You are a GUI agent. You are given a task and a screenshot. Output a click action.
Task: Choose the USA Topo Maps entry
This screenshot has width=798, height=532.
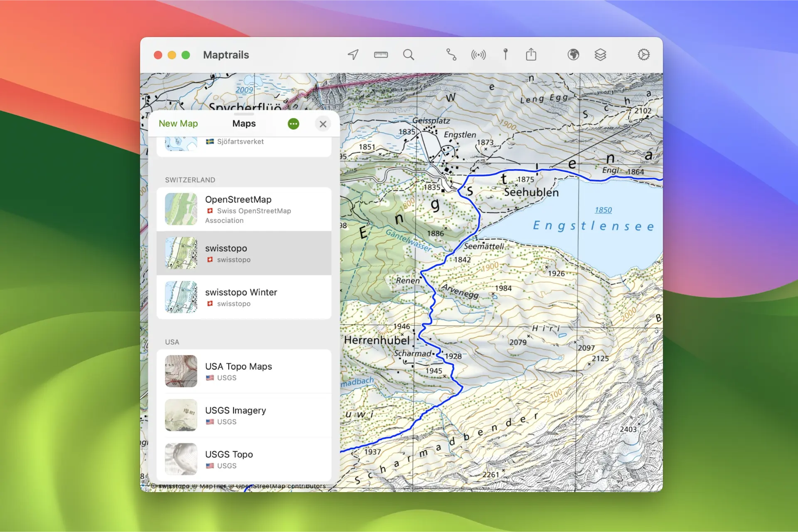coord(244,371)
